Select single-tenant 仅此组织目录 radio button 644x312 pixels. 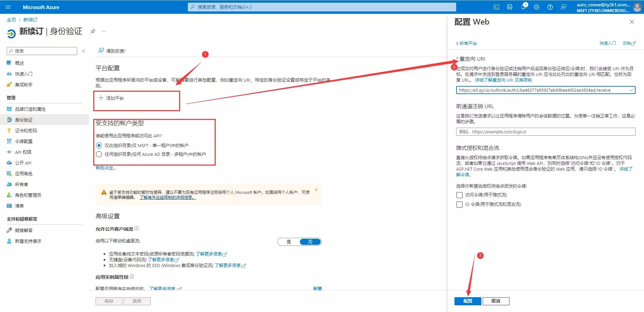pyautogui.click(x=99, y=145)
